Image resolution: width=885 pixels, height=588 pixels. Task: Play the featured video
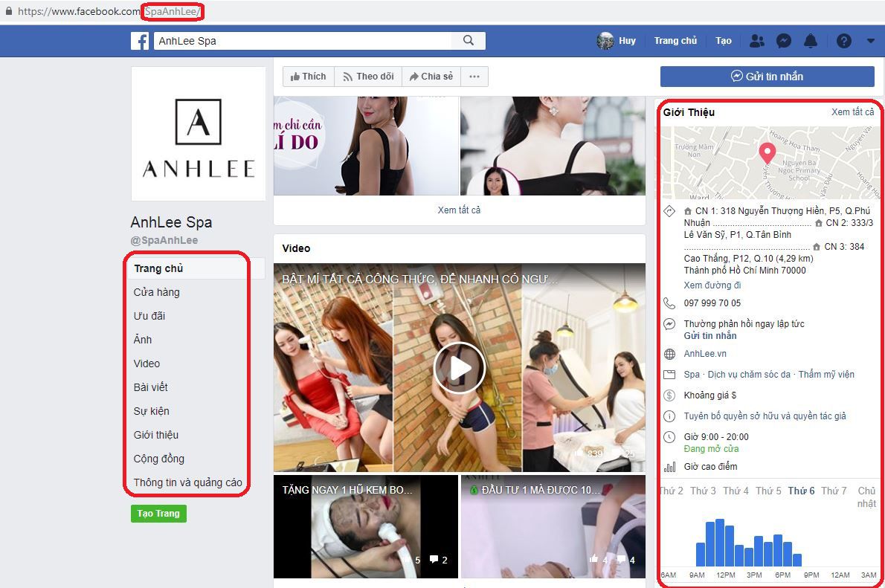click(460, 368)
